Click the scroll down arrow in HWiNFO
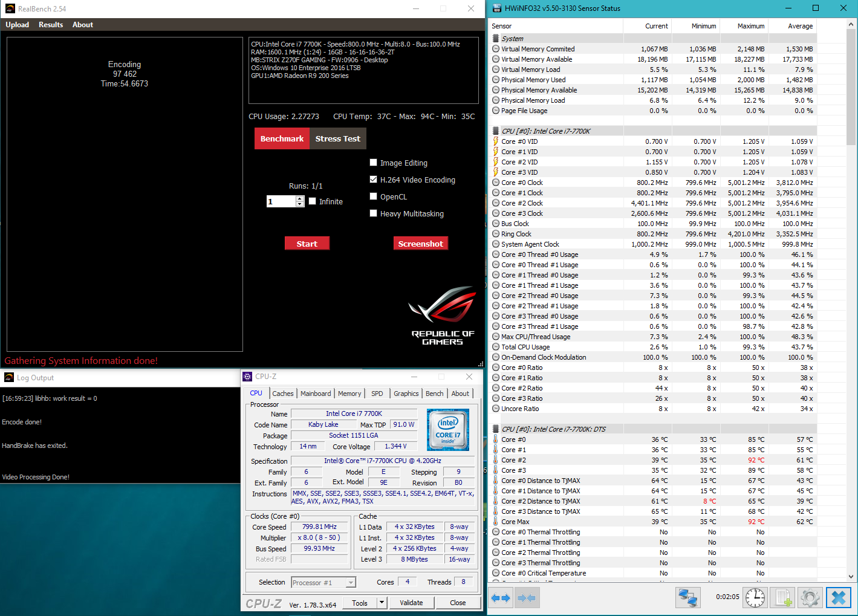This screenshot has width=858, height=616. pos(851,577)
